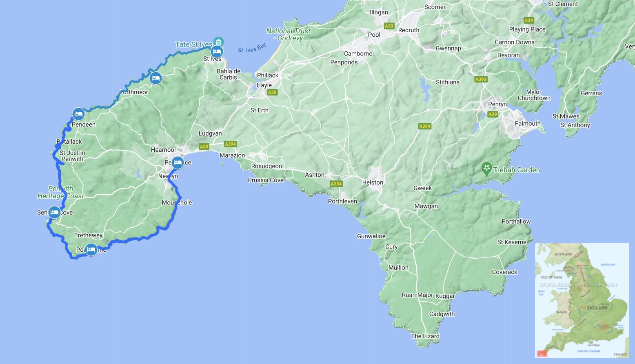This screenshot has height=364, width=635.
Task: Click the Helston town label
Action: tap(373, 182)
